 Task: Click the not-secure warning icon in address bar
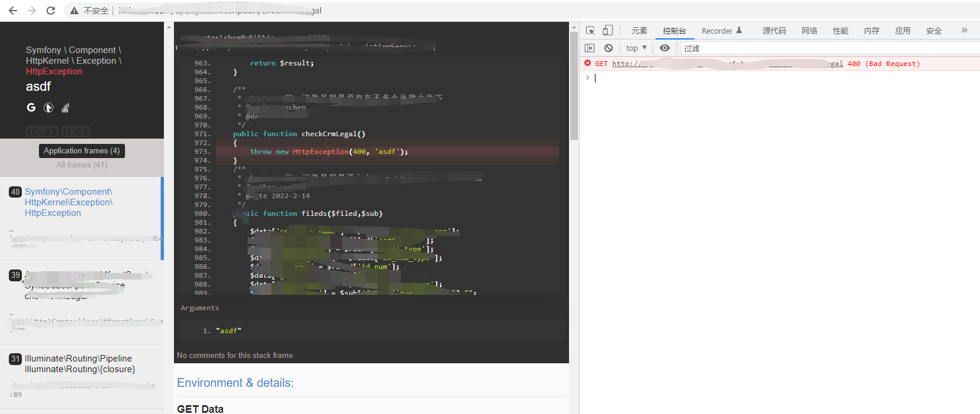tap(74, 11)
